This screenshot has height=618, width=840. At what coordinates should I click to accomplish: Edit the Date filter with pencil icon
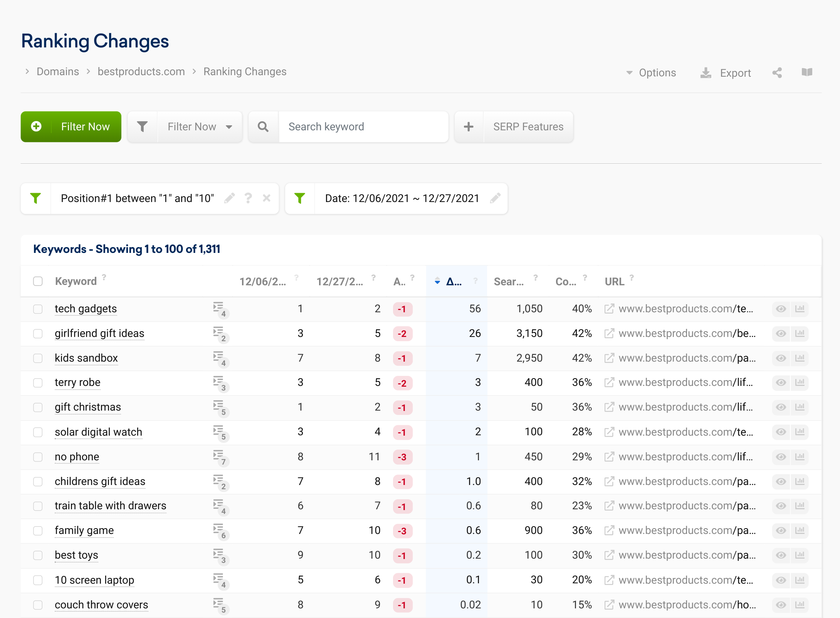(495, 198)
